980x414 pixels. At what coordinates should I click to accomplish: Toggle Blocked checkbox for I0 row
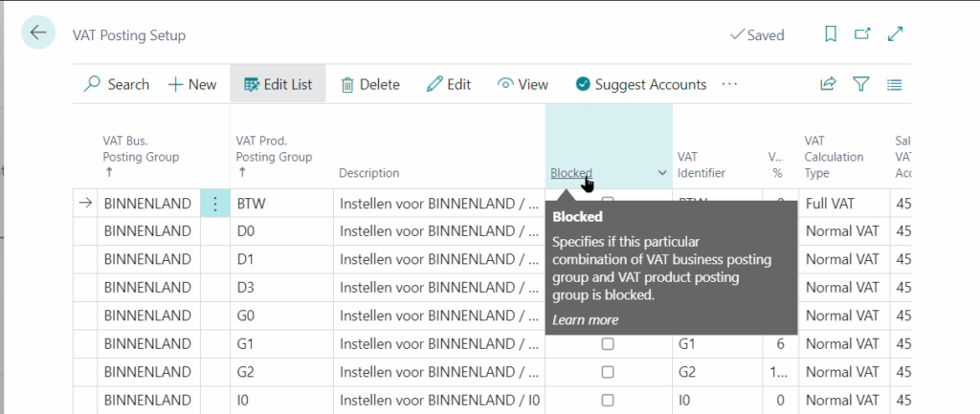coord(608,400)
